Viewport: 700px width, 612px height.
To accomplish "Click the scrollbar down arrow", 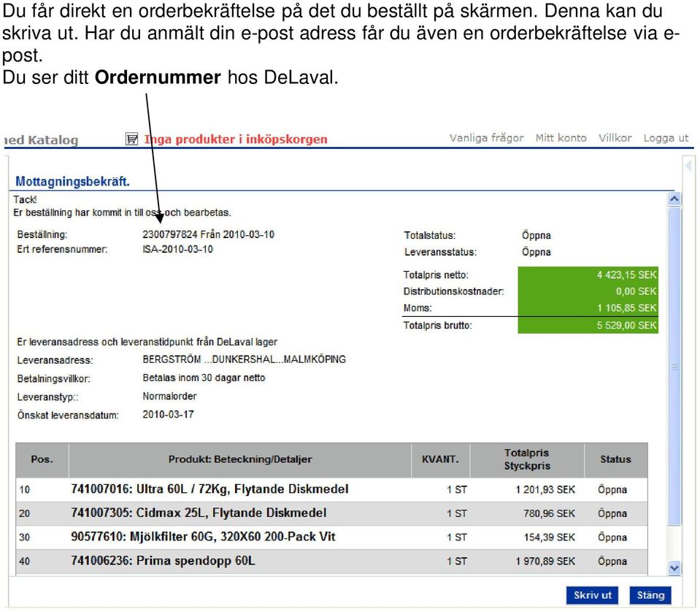I will (x=674, y=568).
